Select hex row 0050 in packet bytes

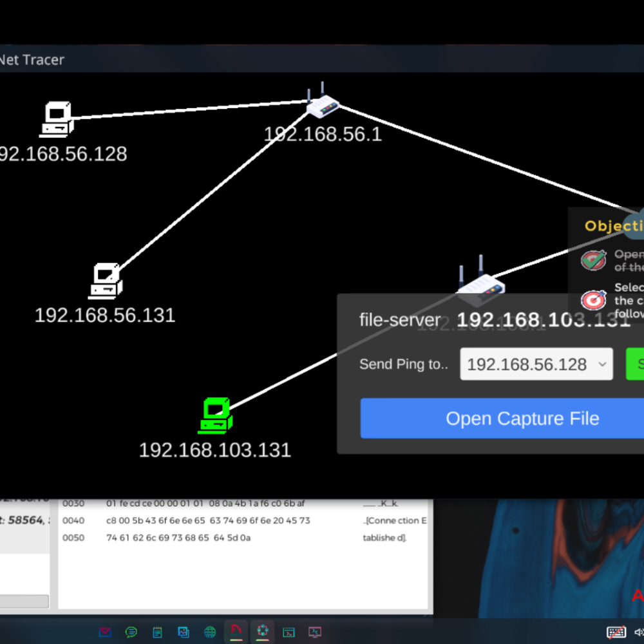(243, 538)
